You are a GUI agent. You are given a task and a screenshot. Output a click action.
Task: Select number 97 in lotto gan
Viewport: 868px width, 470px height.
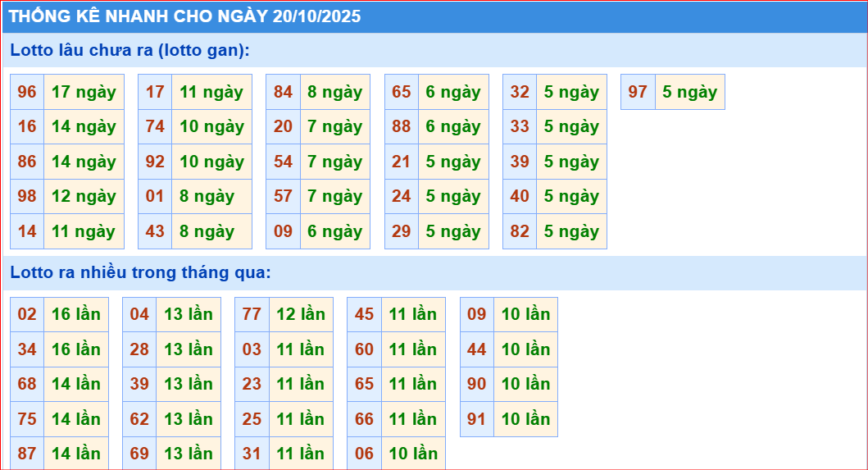[638, 92]
